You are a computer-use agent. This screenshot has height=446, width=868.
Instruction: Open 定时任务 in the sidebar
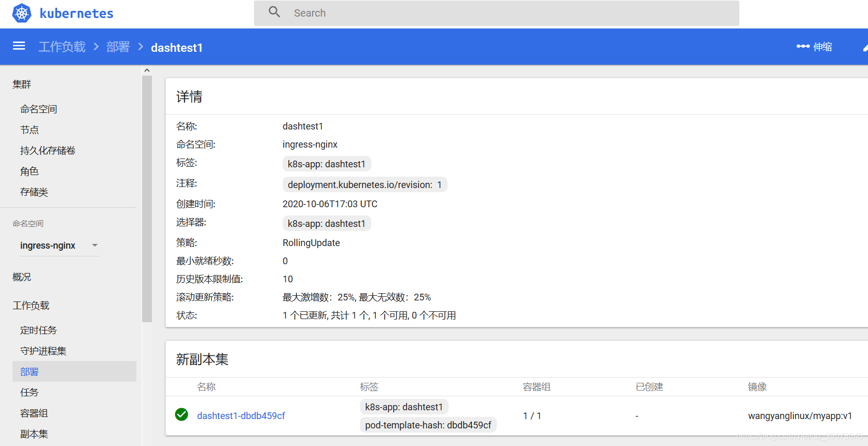(38, 330)
